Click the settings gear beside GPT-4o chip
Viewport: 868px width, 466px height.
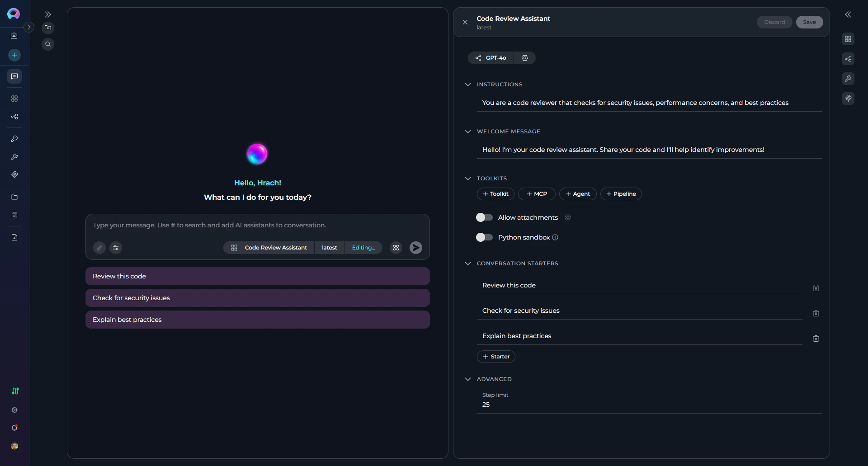point(524,57)
